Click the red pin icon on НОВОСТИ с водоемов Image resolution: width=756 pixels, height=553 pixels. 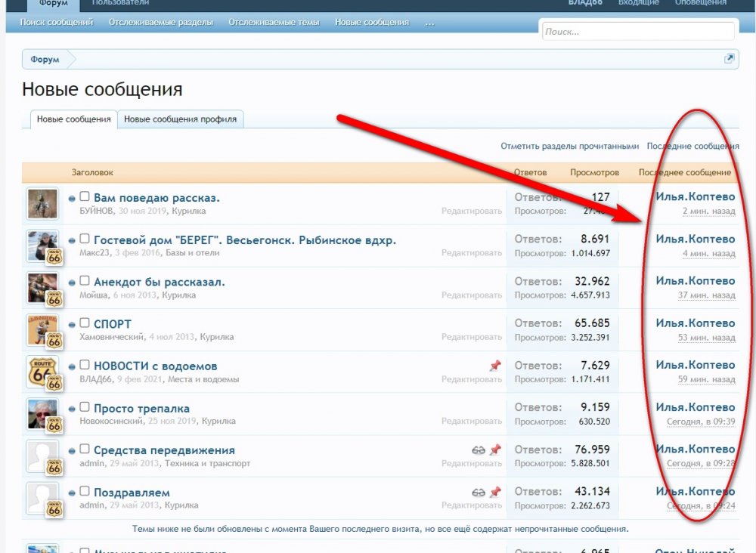click(495, 366)
